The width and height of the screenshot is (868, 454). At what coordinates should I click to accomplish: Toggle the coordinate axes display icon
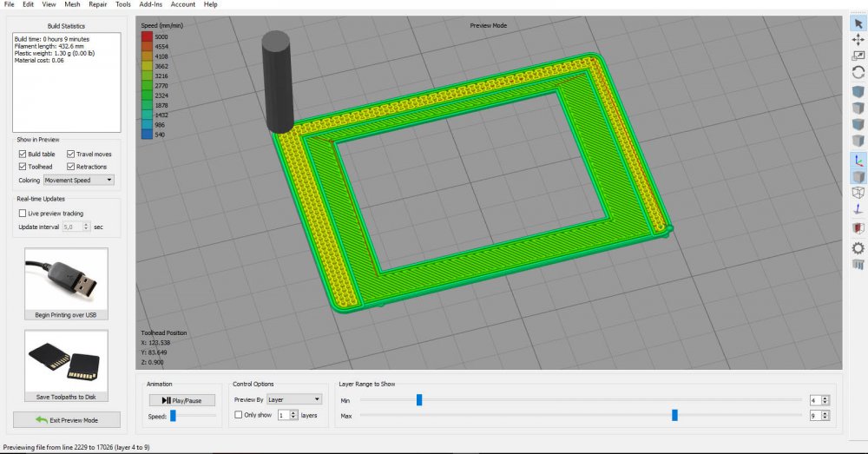[x=858, y=160]
